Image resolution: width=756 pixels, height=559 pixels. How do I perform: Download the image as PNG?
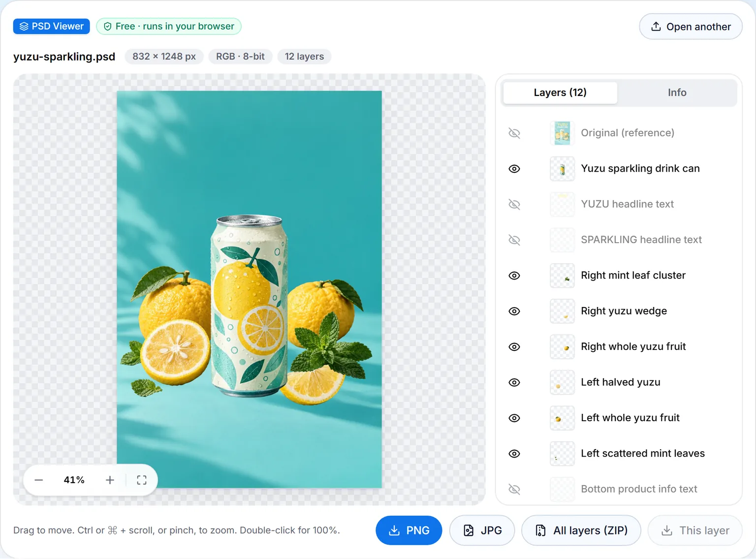[x=409, y=530]
